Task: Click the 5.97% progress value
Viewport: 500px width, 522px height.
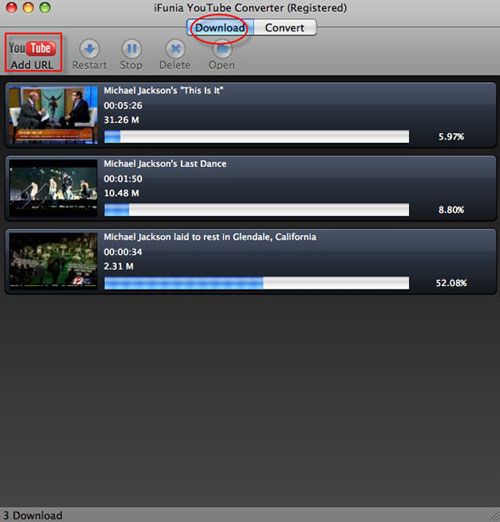Action: click(x=451, y=137)
